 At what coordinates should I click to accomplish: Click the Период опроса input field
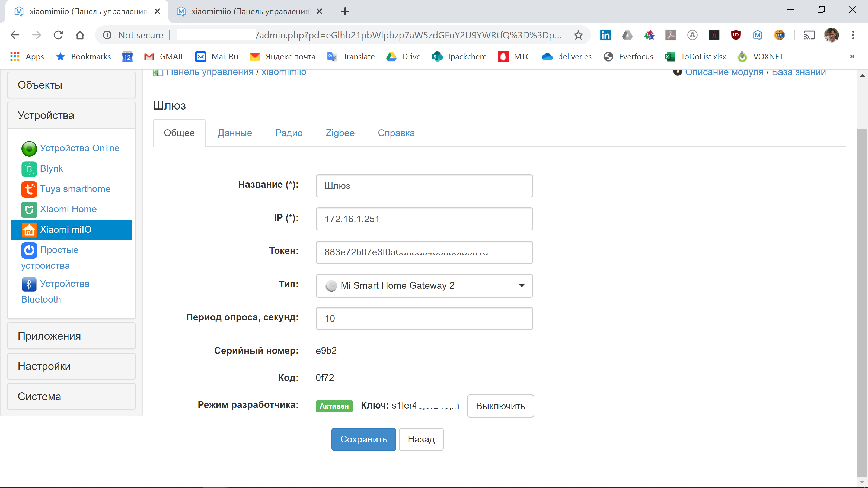[x=424, y=319]
